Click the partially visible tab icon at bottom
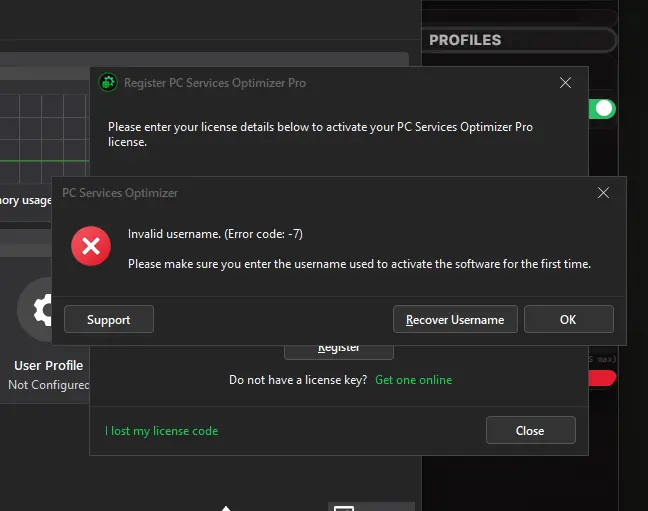 (x=344, y=508)
